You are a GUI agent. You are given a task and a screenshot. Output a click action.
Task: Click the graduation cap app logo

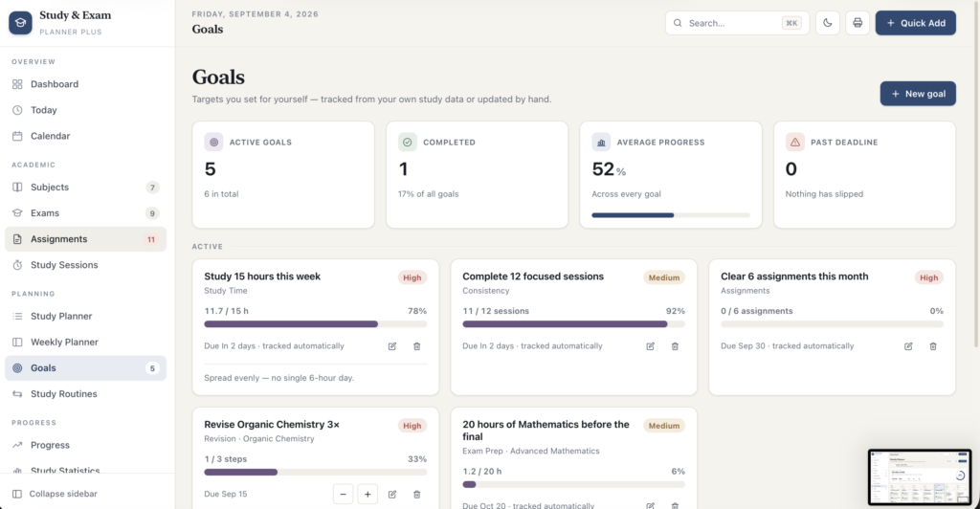pyautogui.click(x=20, y=22)
